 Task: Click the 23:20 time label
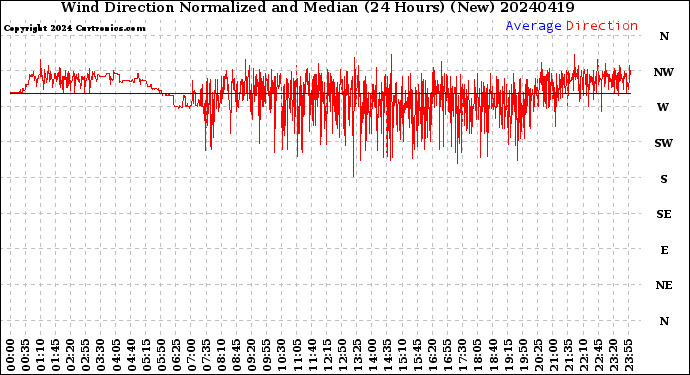click(x=613, y=355)
